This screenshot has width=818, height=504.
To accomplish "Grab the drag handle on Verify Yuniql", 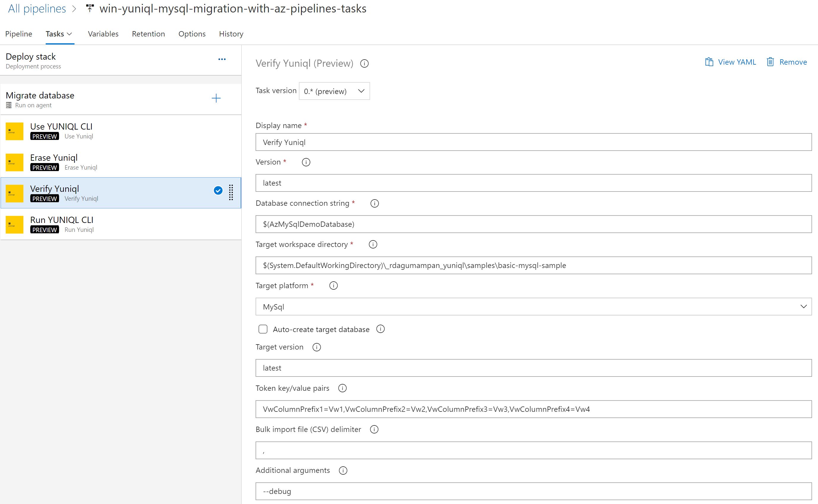I will point(231,193).
